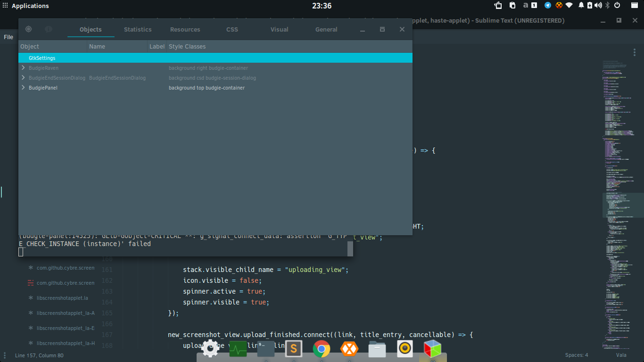Open Terminal from the dock
Image resolution: width=644 pixels, height=362 pixels.
(x=266, y=349)
